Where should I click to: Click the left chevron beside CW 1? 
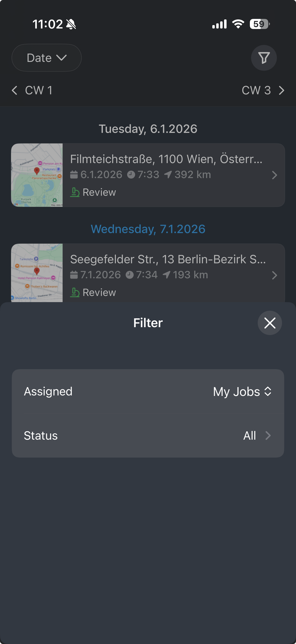click(14, 90)
